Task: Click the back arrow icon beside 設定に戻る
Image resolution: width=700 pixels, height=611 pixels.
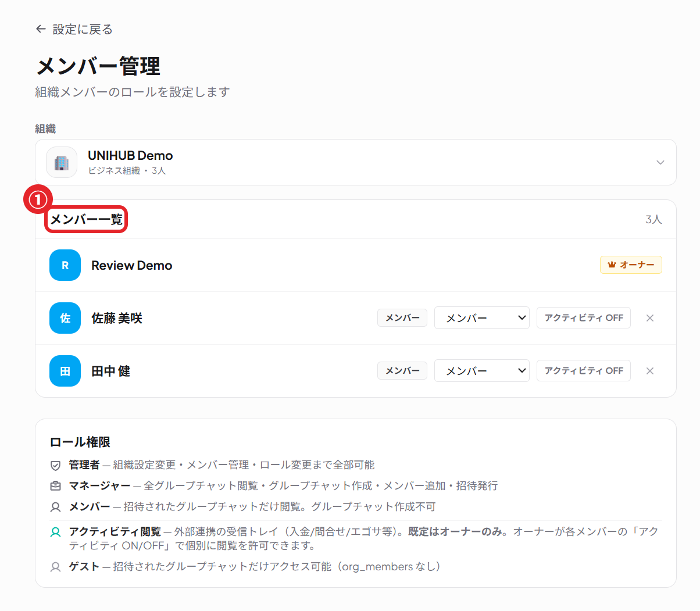Action: tap(40, 29)
